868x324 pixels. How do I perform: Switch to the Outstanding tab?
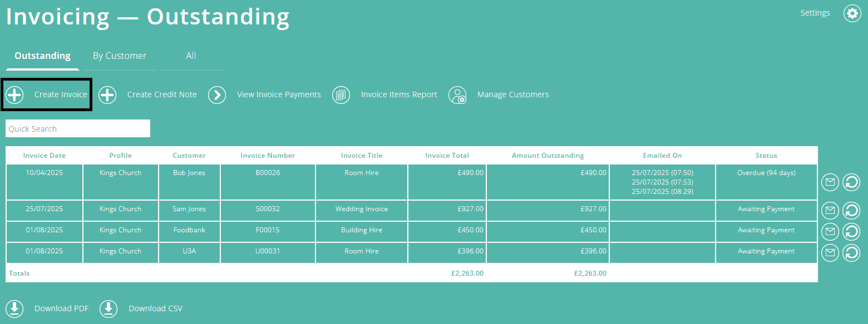pyautogui.click(x=42, y=56)
